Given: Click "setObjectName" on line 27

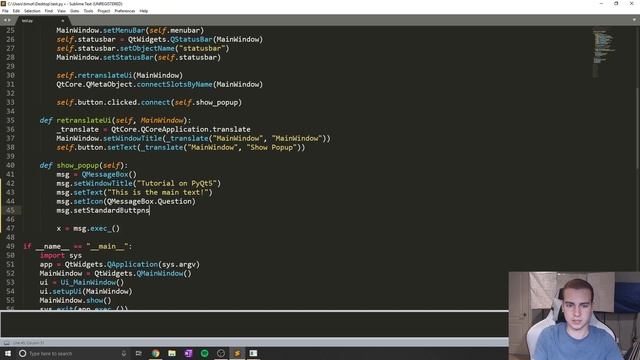Looking at the screenshot, I should 147,48.
